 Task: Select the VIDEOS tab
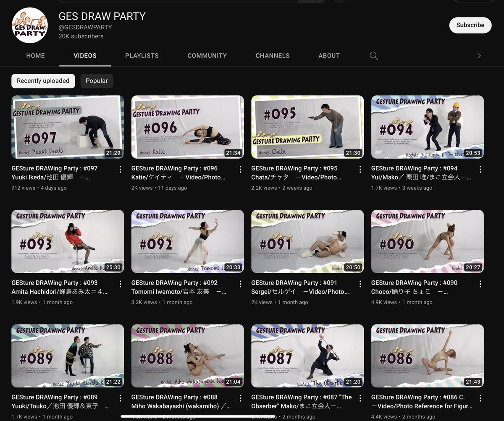[x=85, y=56]
